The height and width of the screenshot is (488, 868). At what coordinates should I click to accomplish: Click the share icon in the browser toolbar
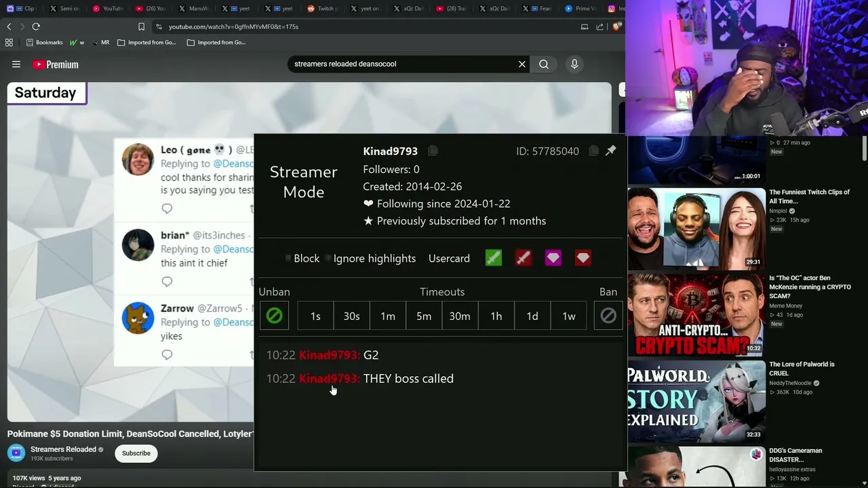click(x=600, y=26)
